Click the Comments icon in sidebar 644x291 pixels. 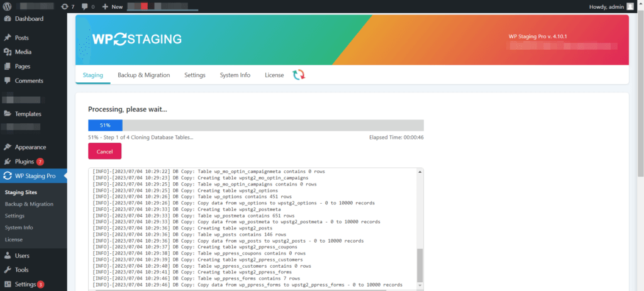click(x=8, y=81)
